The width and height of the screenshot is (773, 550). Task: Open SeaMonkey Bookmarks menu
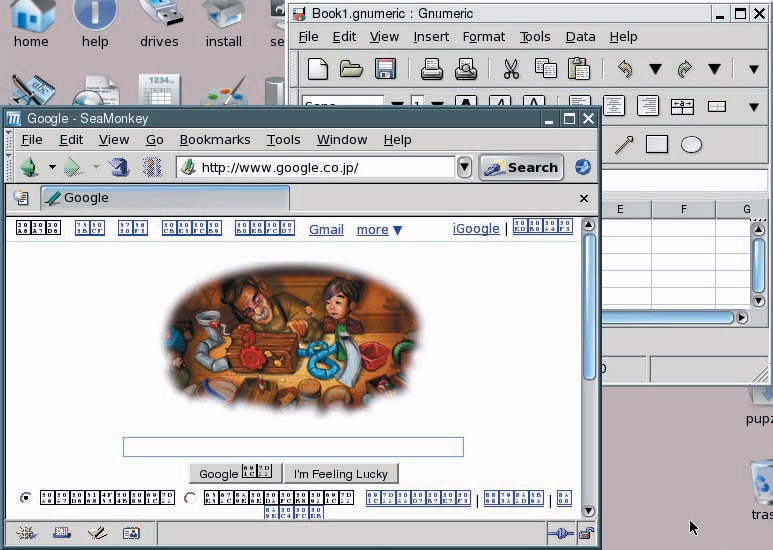coord(215,140)
